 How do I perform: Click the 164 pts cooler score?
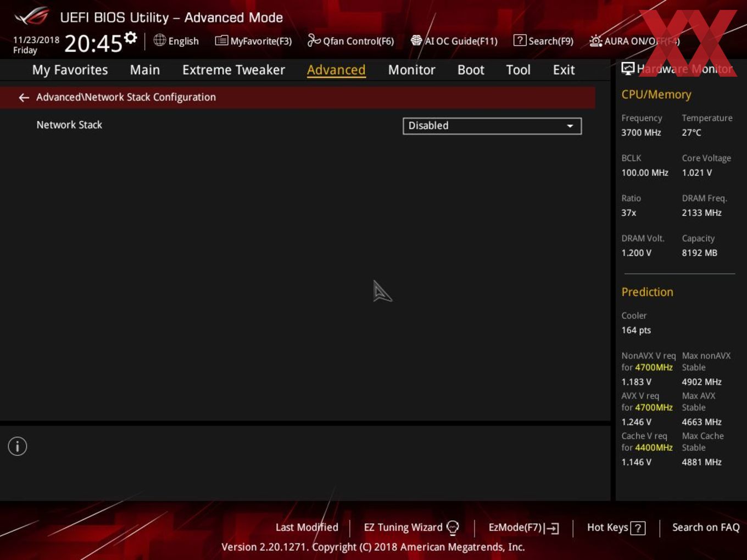pyautogui.click(x=636, y=330)
